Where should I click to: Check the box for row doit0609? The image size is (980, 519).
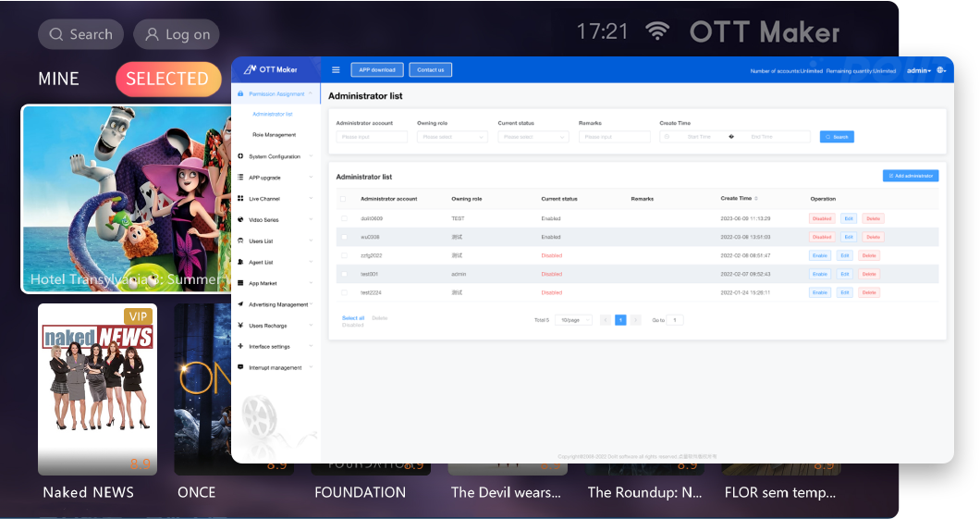coord(344,218)
